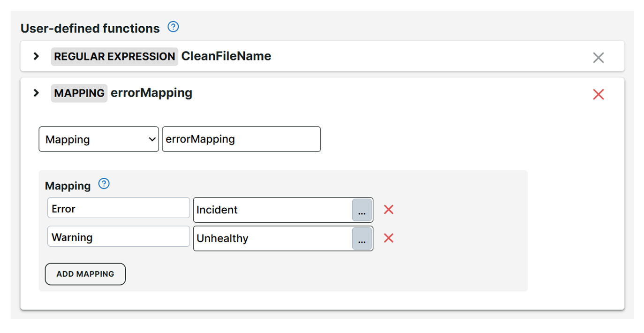
Task: Delete the Error to Incident mapping row
Action: (x=388, y=210)
